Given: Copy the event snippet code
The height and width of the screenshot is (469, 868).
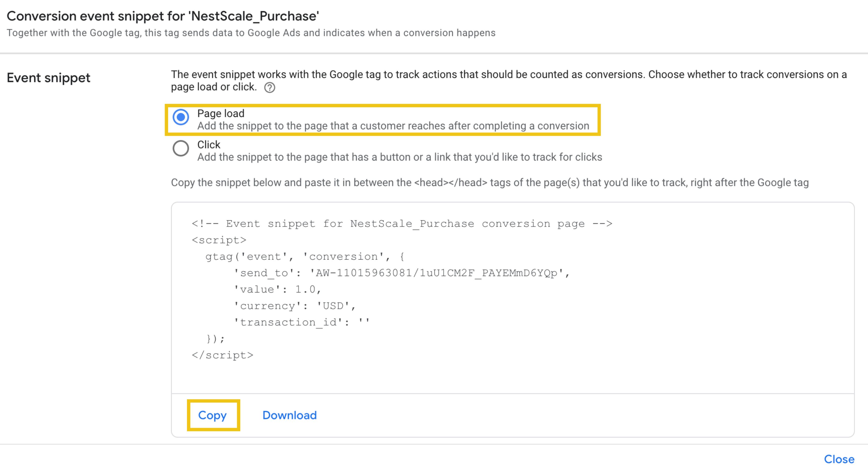Looking at the screenshot, I should tap(213, 415).
